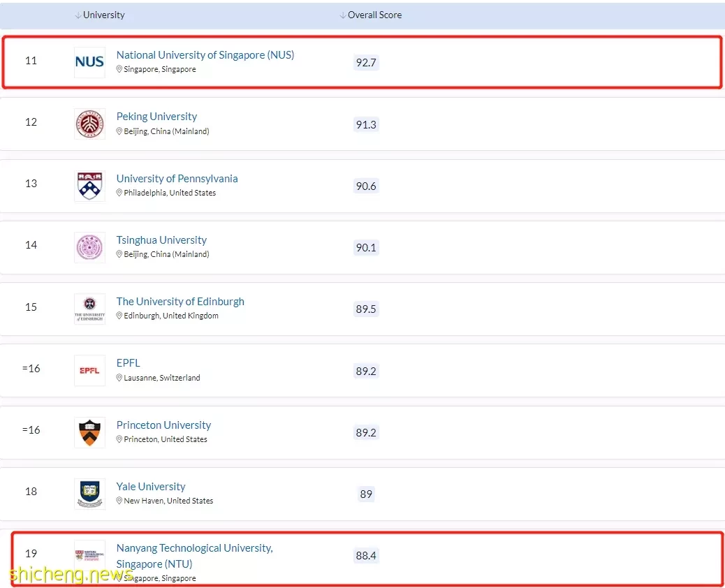Click rank number 18 for Yale University
Image resolution: width=725 pixels, height=588 pixels.
[31, 492]
